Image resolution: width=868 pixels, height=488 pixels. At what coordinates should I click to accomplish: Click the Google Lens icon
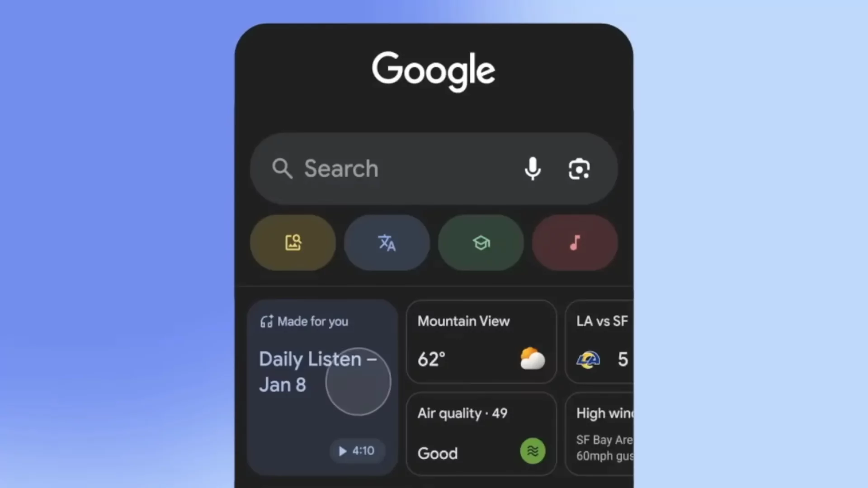coord(578,169)
